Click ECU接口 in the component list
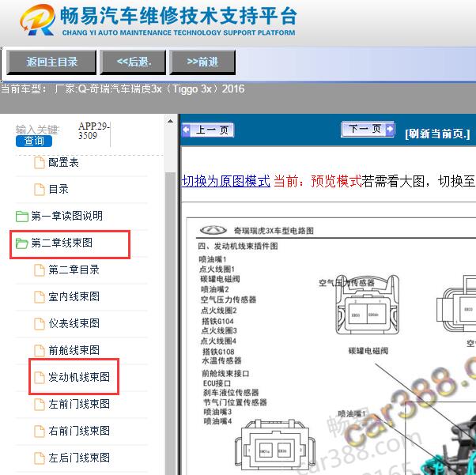Screen dimensions: 476x475 [217, 383]
